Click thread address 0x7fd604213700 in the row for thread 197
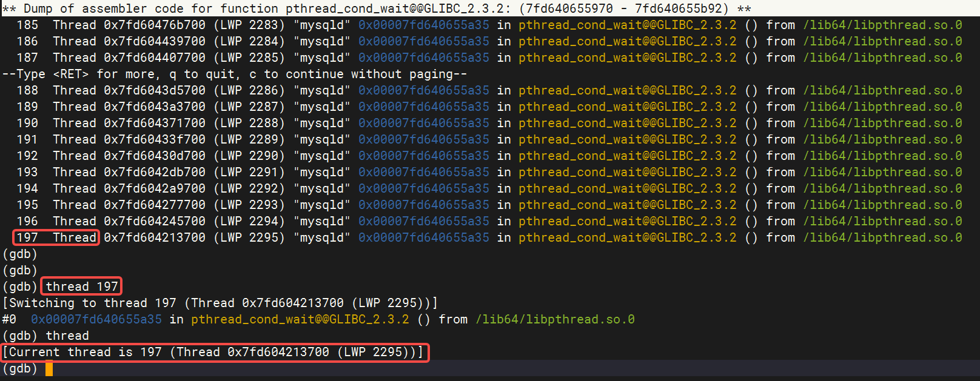The image size is (980, 381). 155,237
